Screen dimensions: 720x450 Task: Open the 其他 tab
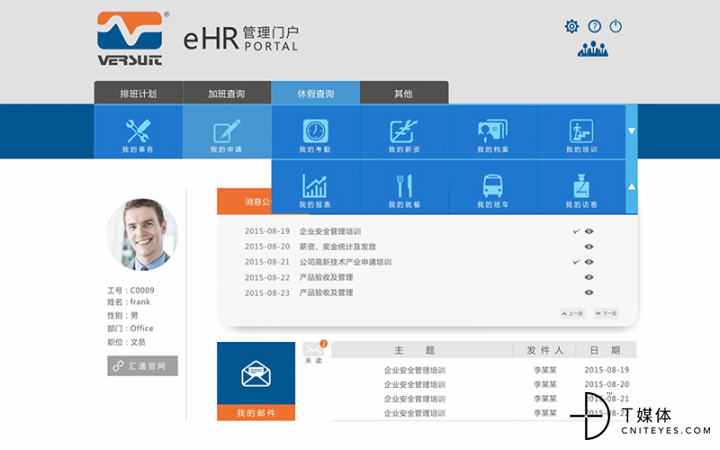(404, 93)
